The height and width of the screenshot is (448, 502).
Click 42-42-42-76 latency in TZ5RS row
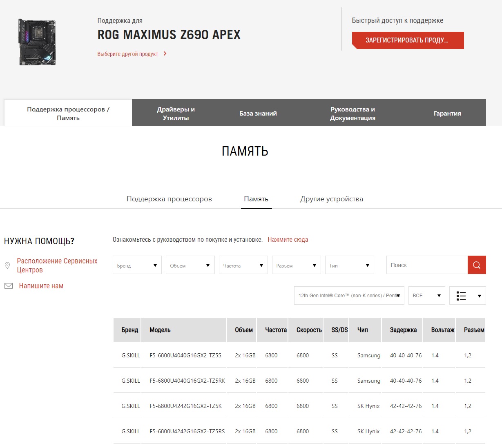(x=406, y=431)
